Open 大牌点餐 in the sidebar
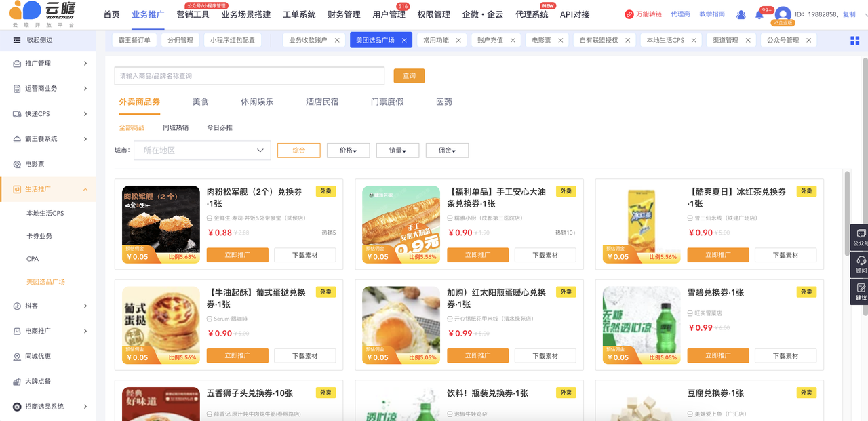Screen dimensions: 868x421 tap(38, 381)
